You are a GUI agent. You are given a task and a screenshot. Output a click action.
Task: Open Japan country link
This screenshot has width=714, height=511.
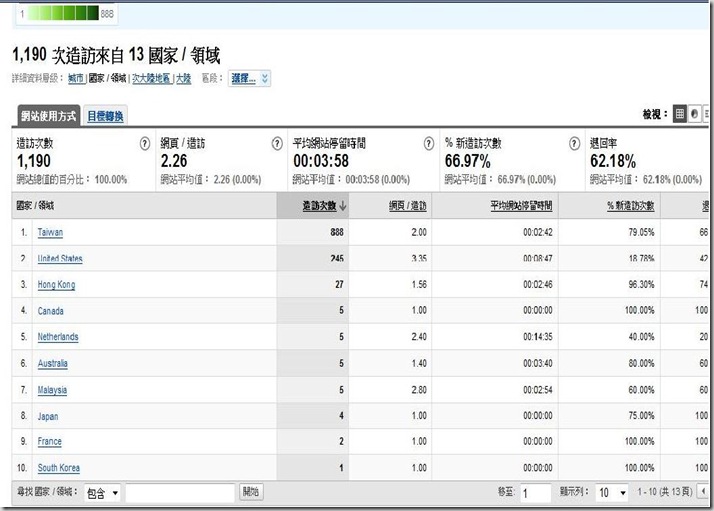point(48,416)
